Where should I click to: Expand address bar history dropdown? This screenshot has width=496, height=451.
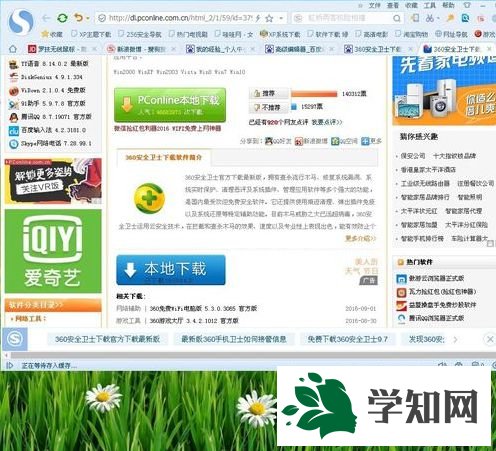[x=282, y=18]
